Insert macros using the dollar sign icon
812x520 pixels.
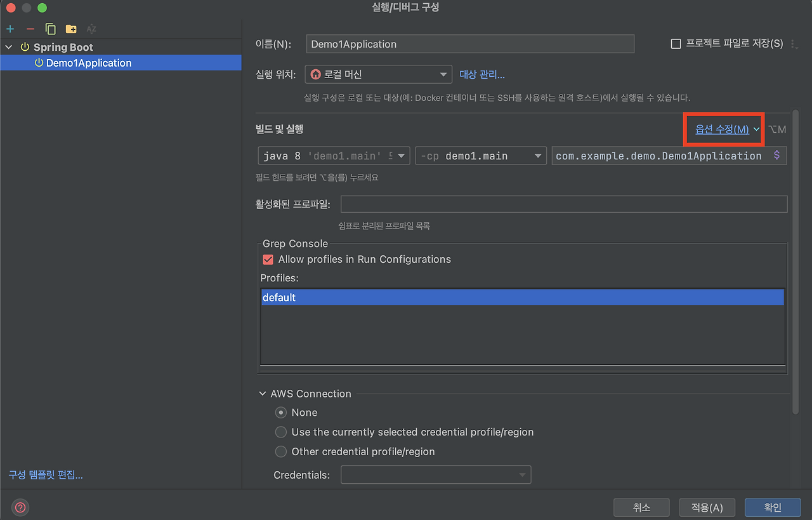(x=776, y=156)
